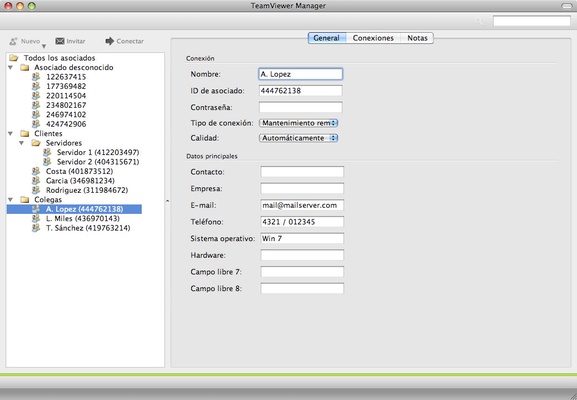Open the Tipo de conexión dropdown
Image resolution: width=577 pixels, height=400 pixels.
pyautogui.click(x=298, y=123)
